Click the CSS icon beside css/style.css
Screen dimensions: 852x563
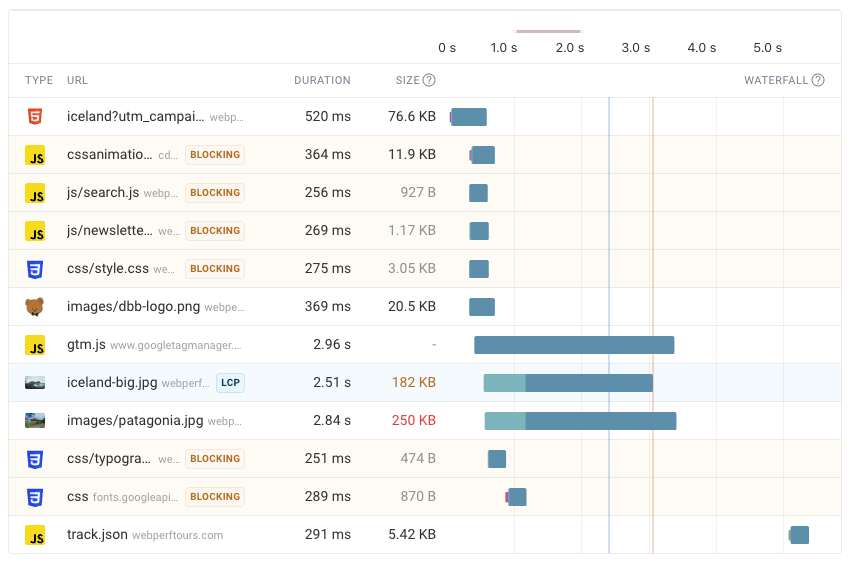click(x=35, y=269)
